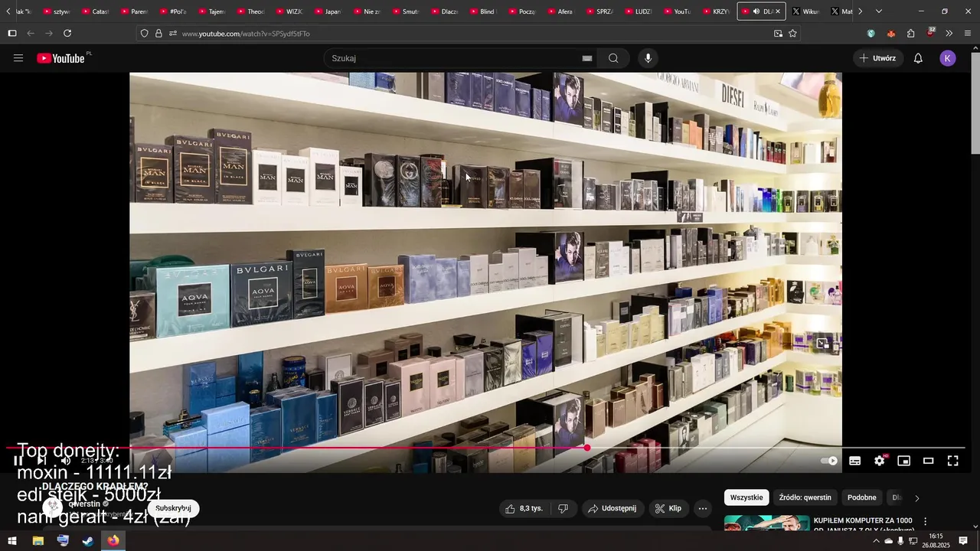Click the Windows Start button
This screenshot has height=551, width=980.
coord(12,541)
